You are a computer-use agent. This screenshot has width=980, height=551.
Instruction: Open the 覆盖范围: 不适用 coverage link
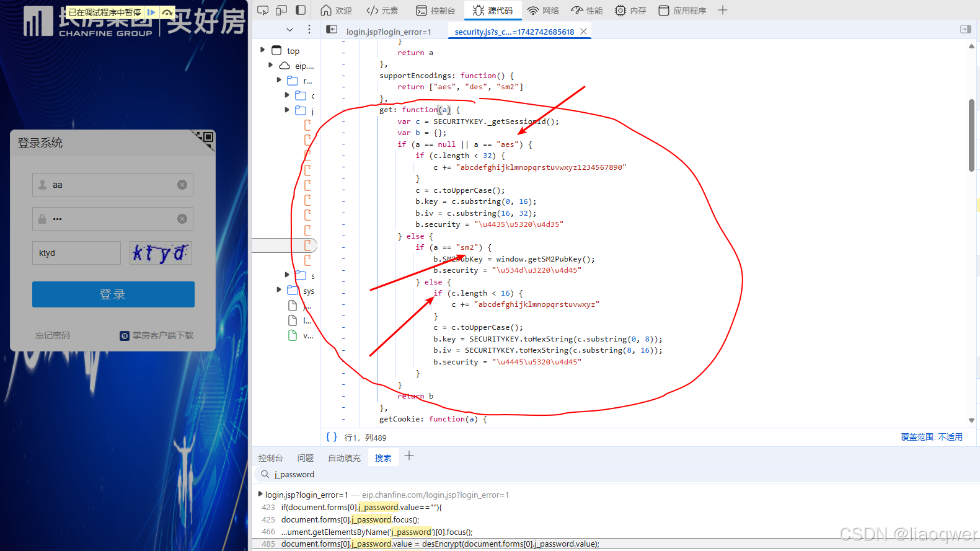[932, 437]
